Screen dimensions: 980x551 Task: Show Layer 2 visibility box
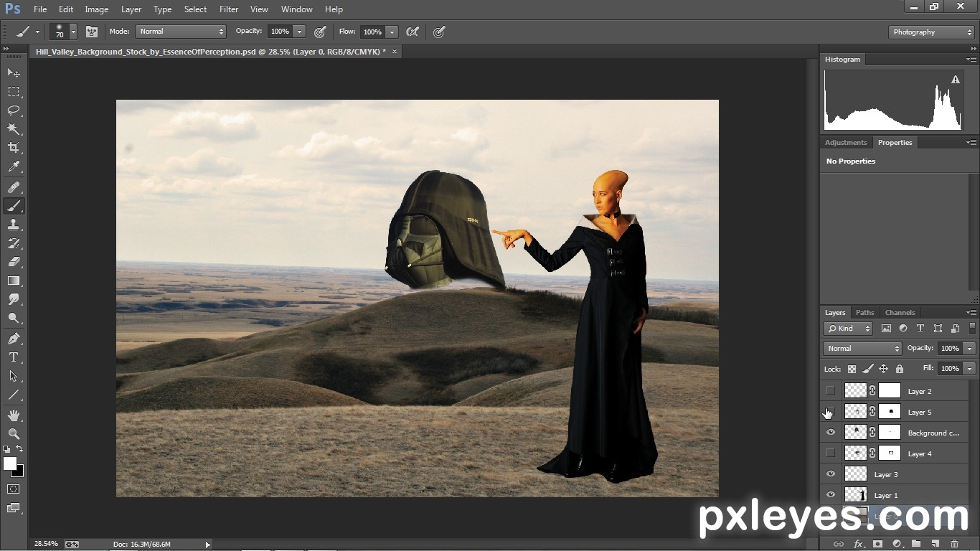point(831,391)
